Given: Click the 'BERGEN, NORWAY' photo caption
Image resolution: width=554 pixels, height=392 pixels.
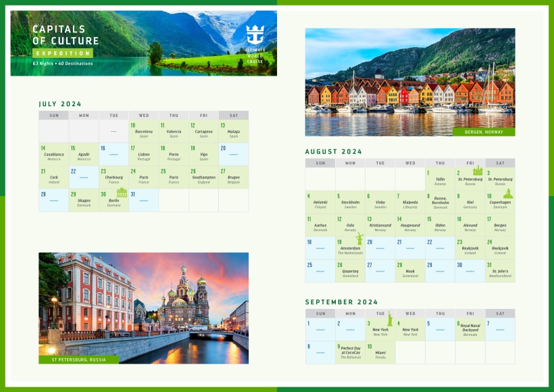Looking at the screenshot, I should pyautogui.click(x=484, y=132).
